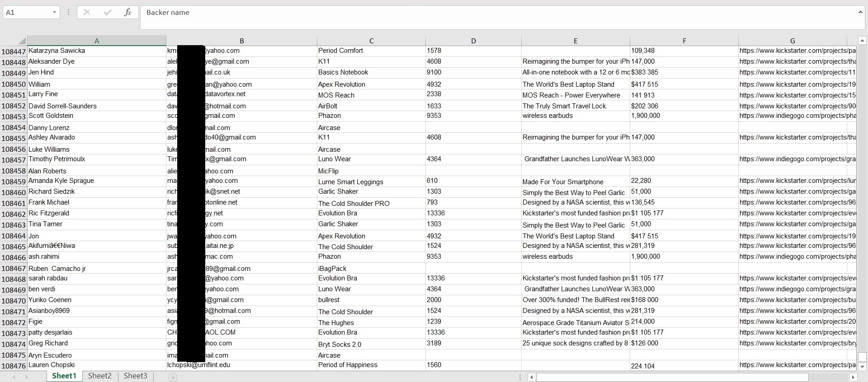Click the vertical scrollbar down arrow
The image size is (868, 382).
pyautogui.click(x=862, y=367)
